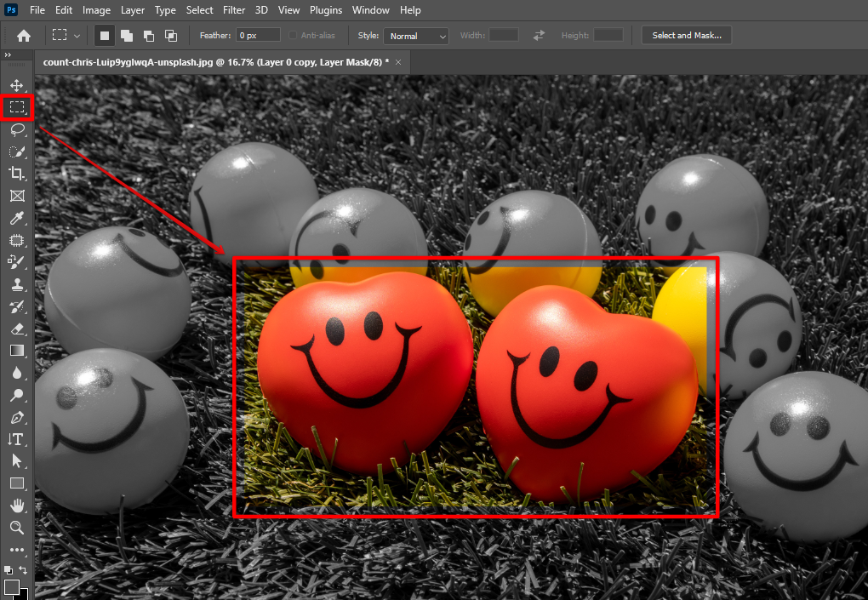Select the Lasso tool
This screenshot has width=868, height=600.
(x=16, y=129)
